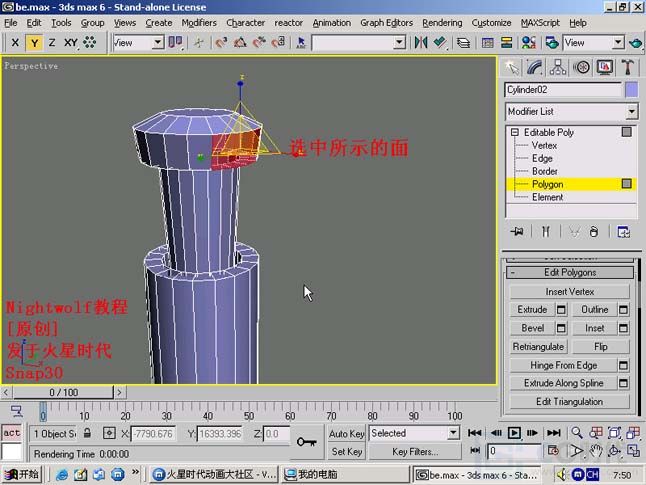Viewport: 646px width, 485px height.
Task: Open the Extrude settings box
Action: click(561, 309)
